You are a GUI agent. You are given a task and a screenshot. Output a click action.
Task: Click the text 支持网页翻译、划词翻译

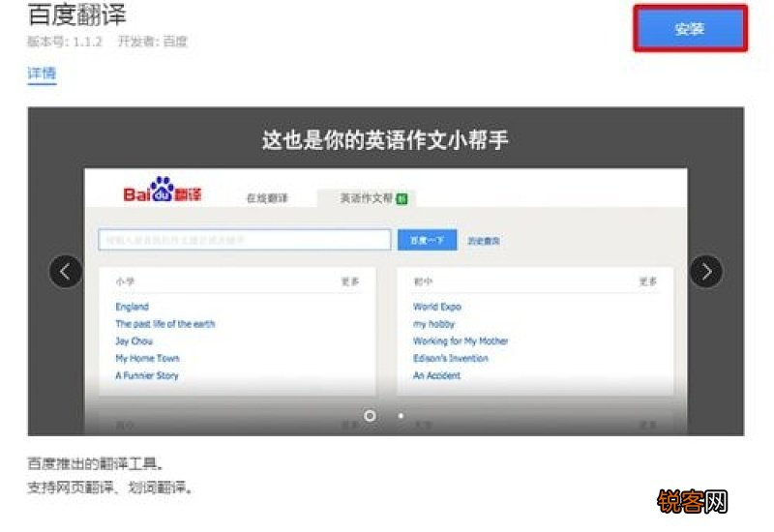click(x=109, y=488)
